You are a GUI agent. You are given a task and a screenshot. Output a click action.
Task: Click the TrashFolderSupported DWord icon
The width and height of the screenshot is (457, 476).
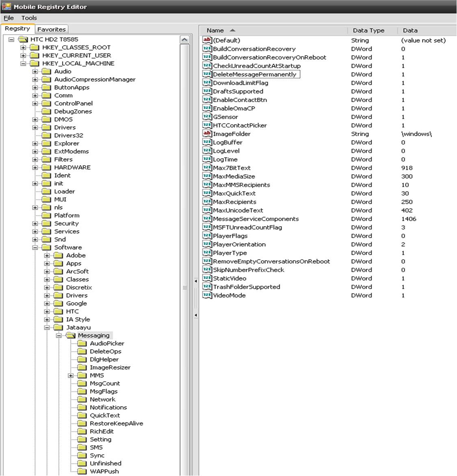pos(207,287)
